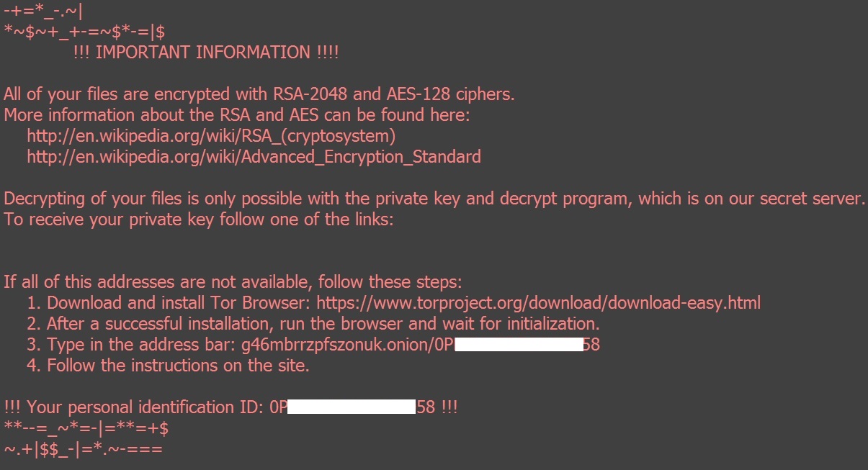Click the white redacted block in the onion address

click(519, 345)
